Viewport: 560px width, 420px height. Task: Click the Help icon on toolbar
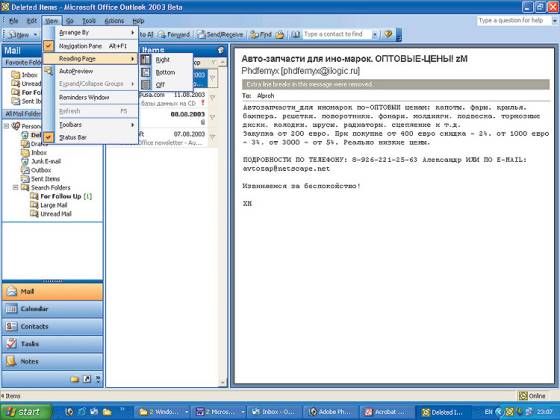[389, 34]
